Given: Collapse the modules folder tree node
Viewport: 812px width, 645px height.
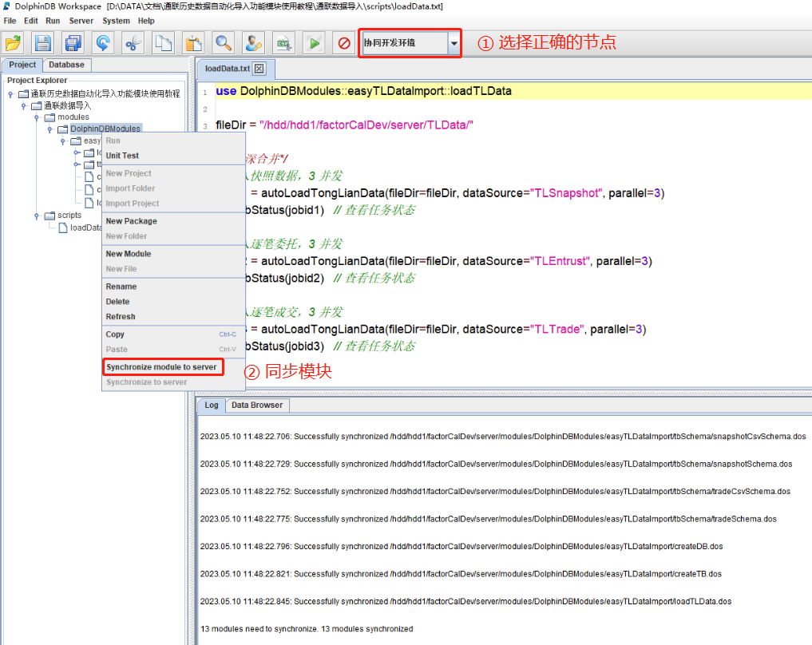Looking at the screenshot, I should pyautogui.click(x=37, y=117).
